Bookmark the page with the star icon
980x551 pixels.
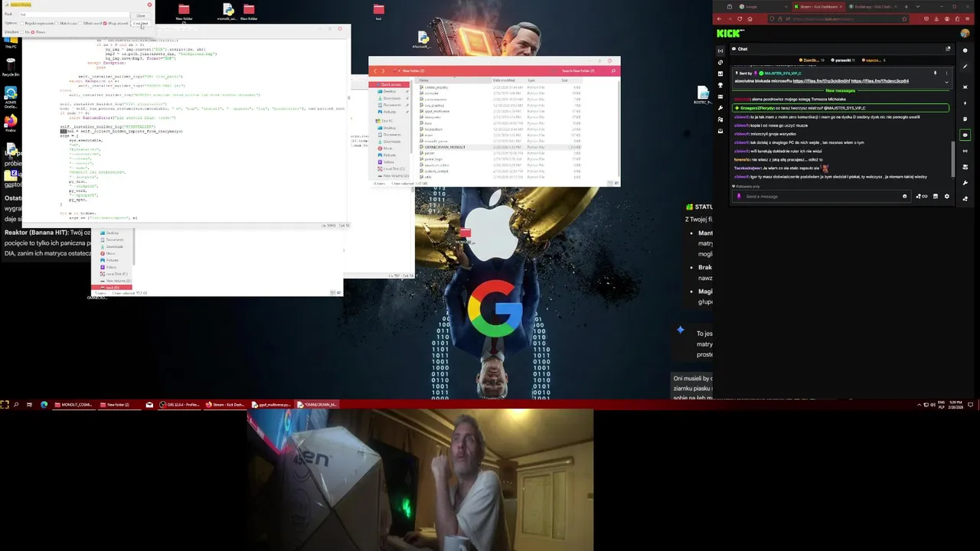(x=904, y=19)
